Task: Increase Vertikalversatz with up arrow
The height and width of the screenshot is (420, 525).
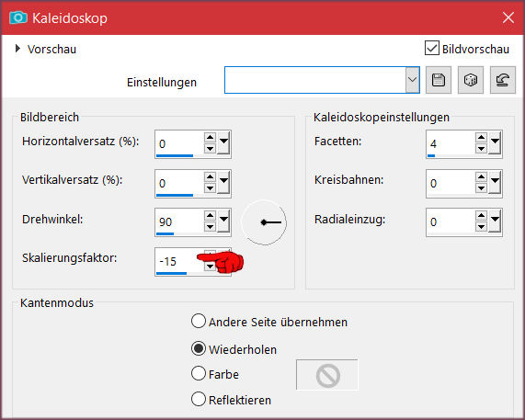Action: point(210,177)
